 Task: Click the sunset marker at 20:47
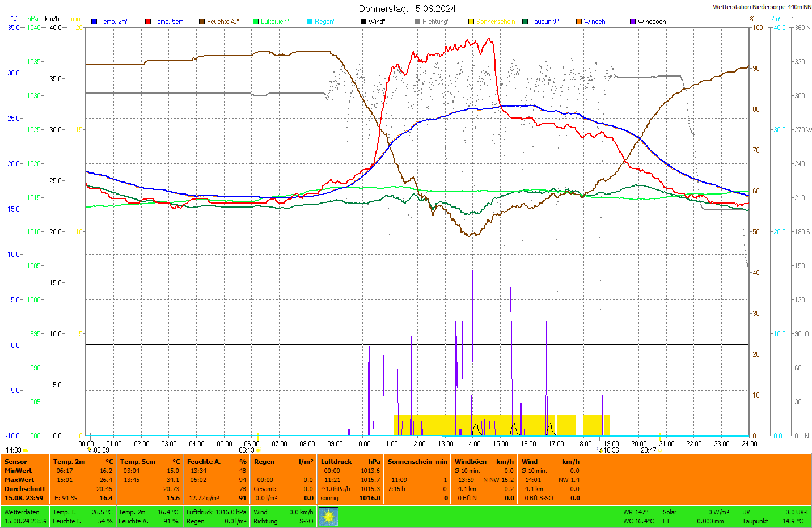click(660, 450)
